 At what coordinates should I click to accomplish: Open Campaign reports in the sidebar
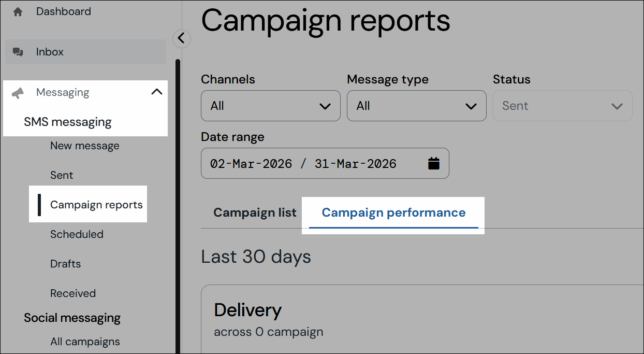pos(96,205)
